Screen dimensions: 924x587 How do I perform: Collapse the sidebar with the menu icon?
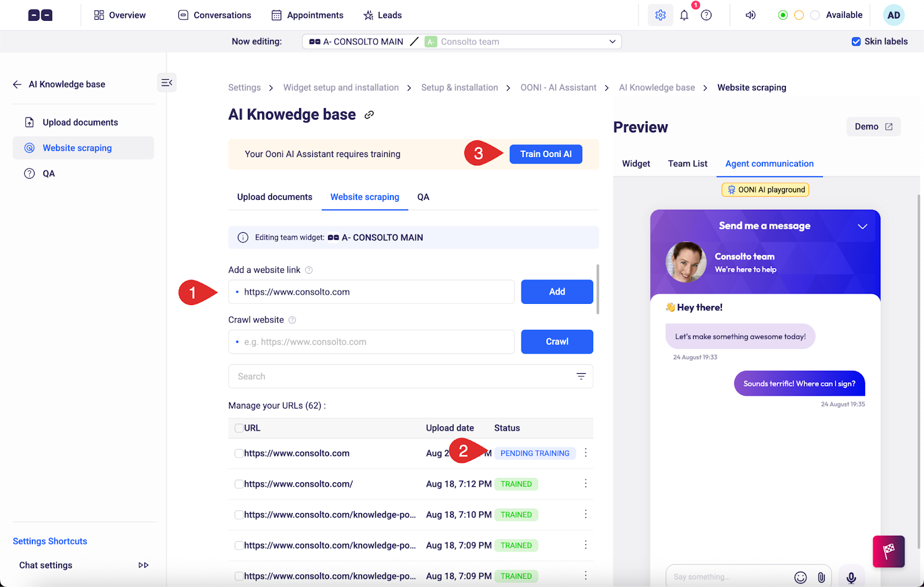click(167, 83)
